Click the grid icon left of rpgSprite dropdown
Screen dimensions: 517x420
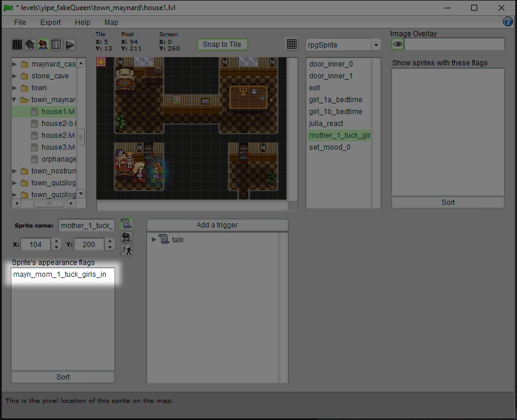point(292,45)
